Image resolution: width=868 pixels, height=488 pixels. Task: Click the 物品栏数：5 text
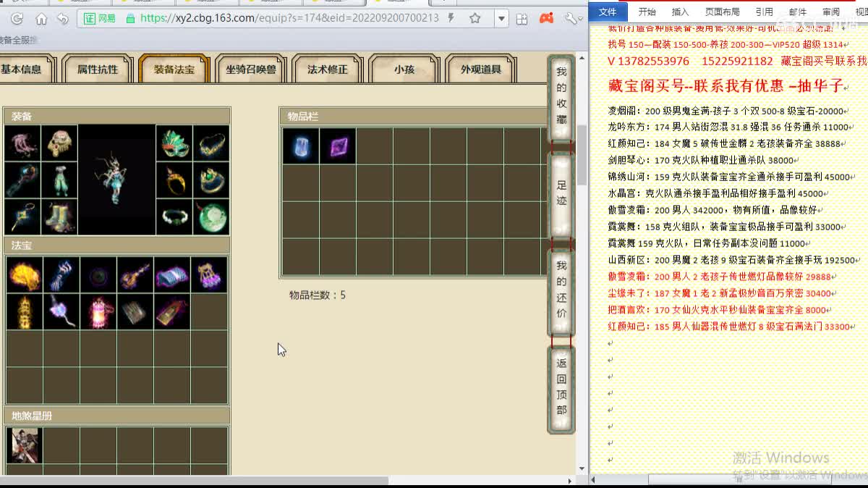click(318, 295)
